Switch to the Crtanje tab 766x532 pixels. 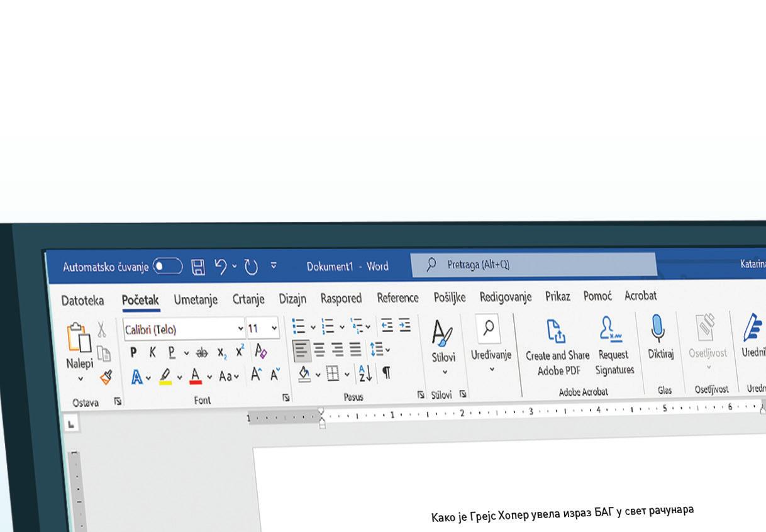[x=248, y=299]
